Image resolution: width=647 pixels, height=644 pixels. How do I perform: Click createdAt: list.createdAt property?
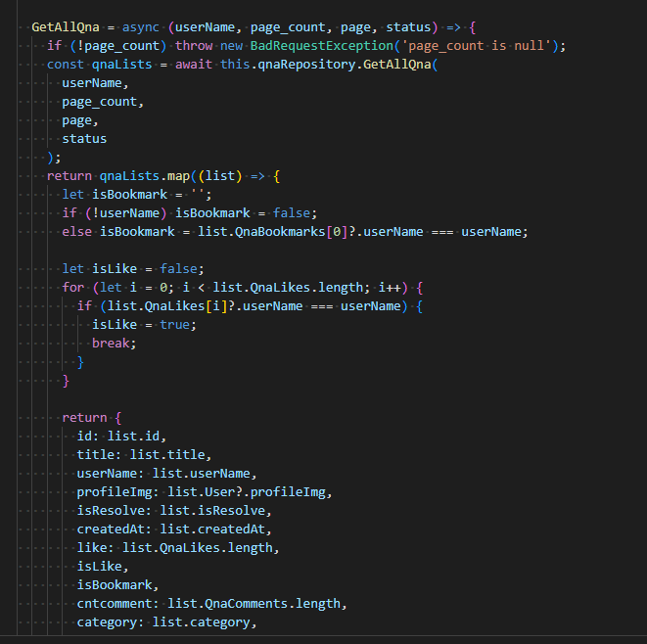coord(174,529)
